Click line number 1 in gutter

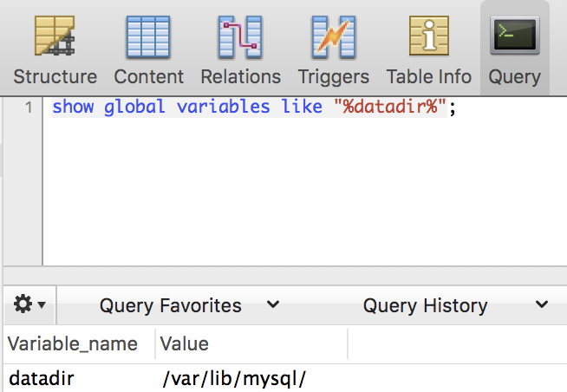pos(29,108)
